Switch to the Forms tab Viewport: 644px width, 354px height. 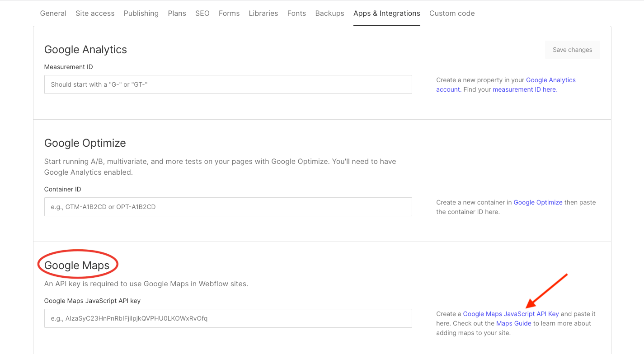pyautogui.click(x=229, y=13)
